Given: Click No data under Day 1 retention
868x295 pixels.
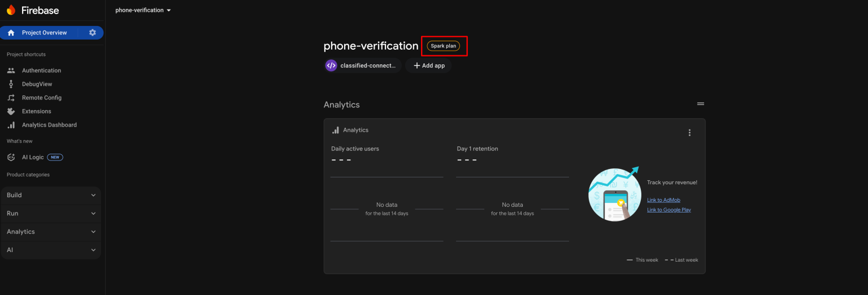Looking at the screenshot, I should (513, 205).
